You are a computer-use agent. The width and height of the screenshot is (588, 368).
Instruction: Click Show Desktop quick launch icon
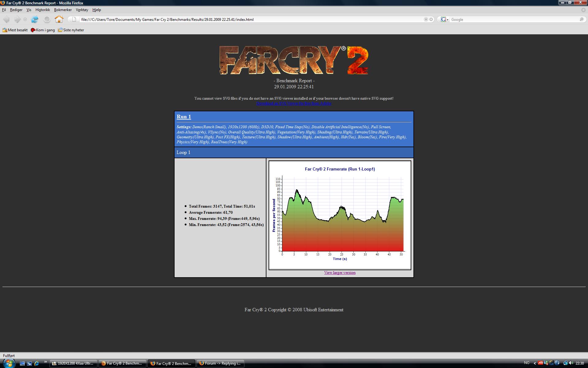(x=22, y=363)
